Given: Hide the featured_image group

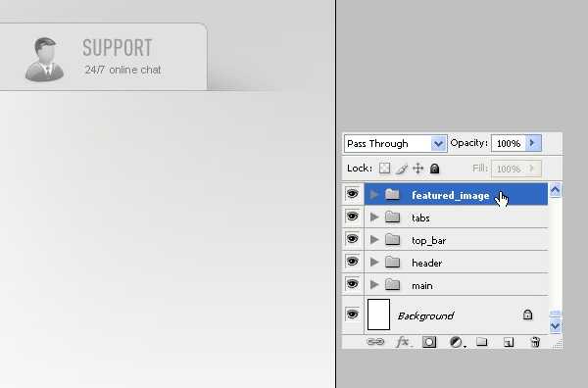Looking at the screenshot, I should [352, 194].
